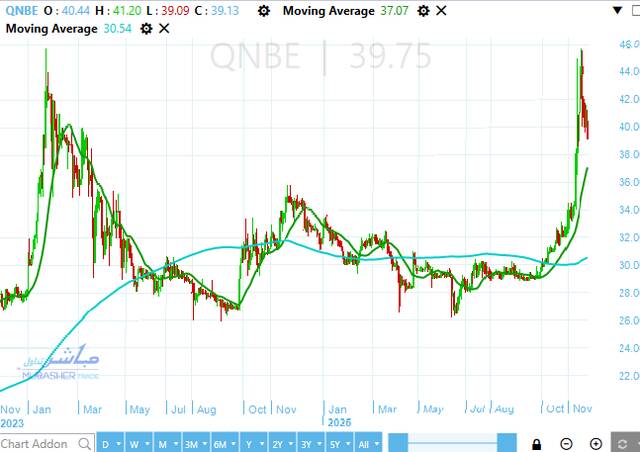
Task: Open settings for Moving Average 30.54
Action: coord(147,28)
